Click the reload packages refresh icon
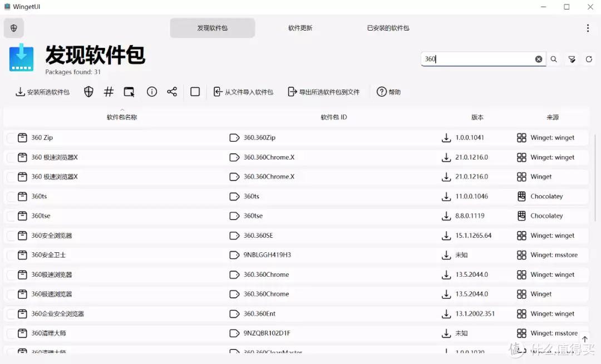This screenshot has height=364, width=601. pyautogui.click(x=589, y=59)
